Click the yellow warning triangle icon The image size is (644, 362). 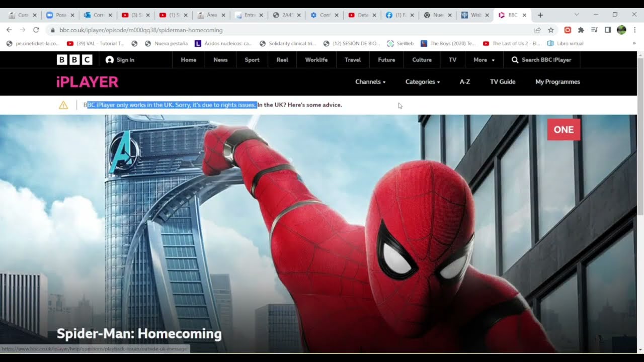[63, 105]
